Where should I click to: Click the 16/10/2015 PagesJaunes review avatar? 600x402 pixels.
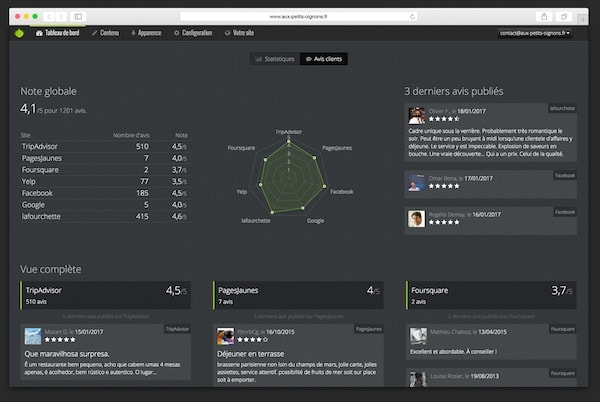225,336
